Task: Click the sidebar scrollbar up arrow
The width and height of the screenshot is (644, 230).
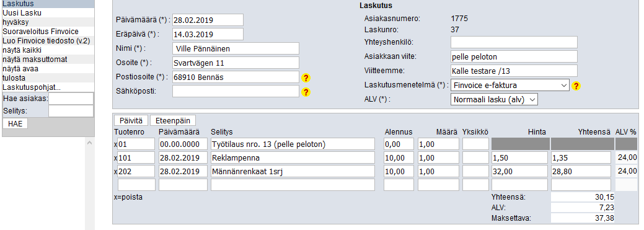Action: tap(89, 143)
